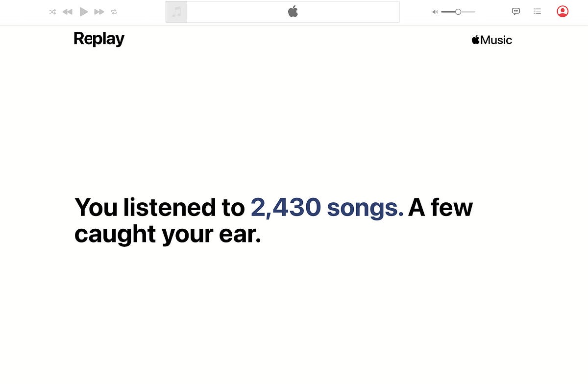Click the speaker volume icon
Screen dimensions: 588x384
point(434,11)
